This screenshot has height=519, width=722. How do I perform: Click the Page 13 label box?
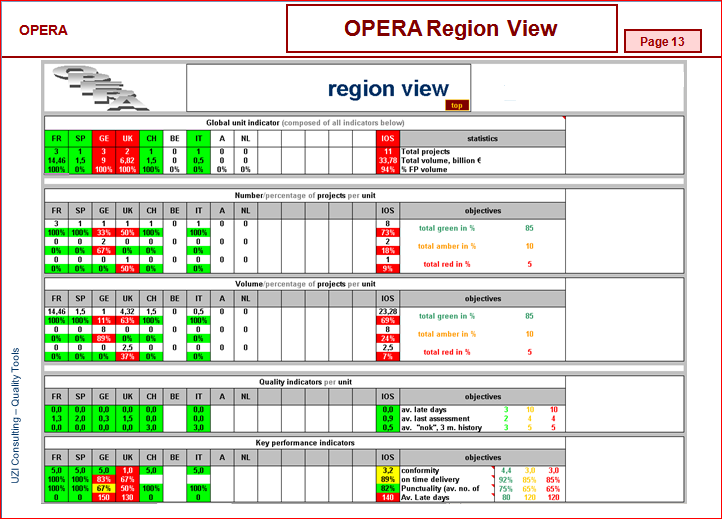(662, 41)
